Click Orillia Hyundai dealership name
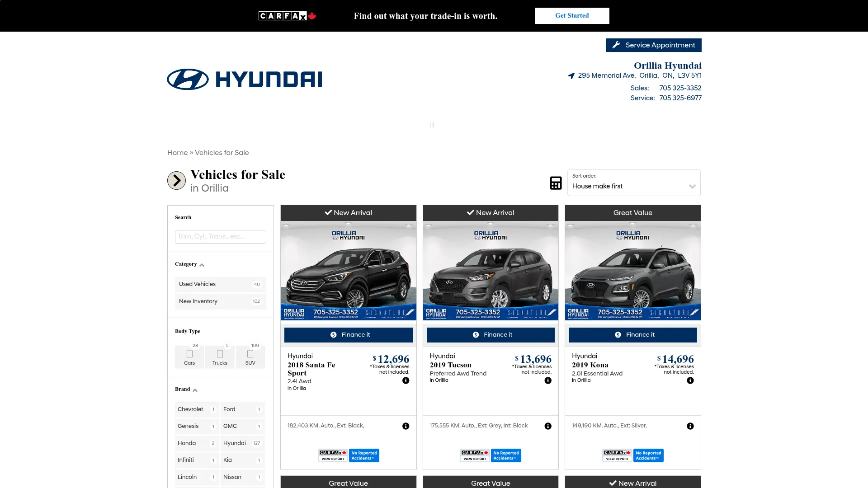 (x=668, y=66)
